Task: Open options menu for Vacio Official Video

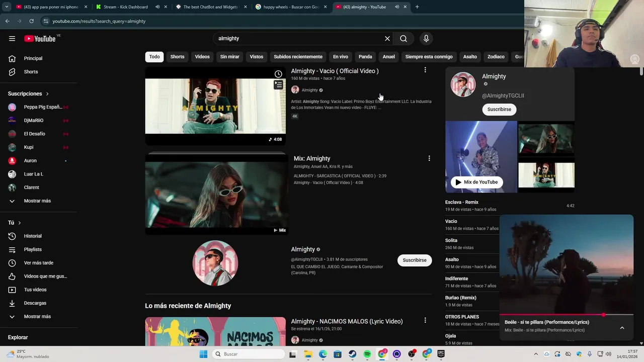Action: tap(425, 70)
